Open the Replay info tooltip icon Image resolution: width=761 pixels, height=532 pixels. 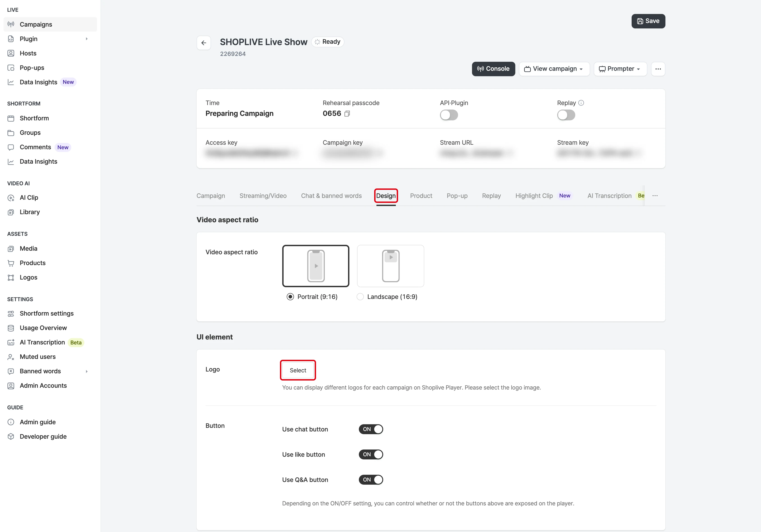click(x=581, y=103)
